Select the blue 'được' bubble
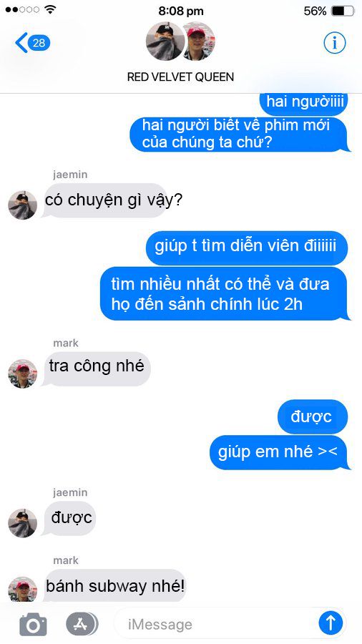362x644 pixels. tap(313, 417)
